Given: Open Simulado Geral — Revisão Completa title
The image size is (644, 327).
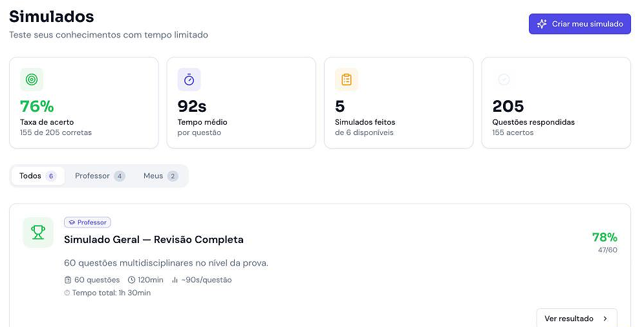Looking at the screenshot, I should click(x=154, y=240).
